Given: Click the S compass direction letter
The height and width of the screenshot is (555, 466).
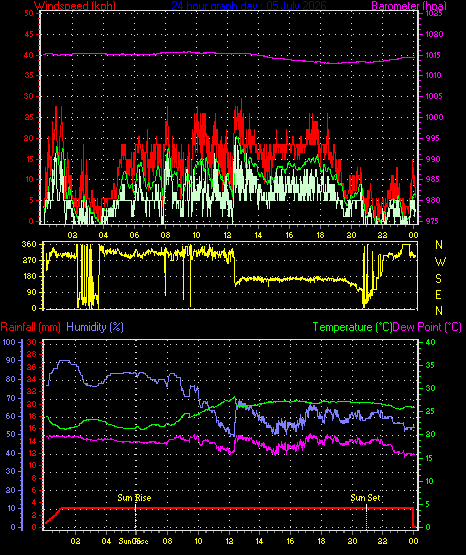Looking at the screenshot, I should point(438,279).
